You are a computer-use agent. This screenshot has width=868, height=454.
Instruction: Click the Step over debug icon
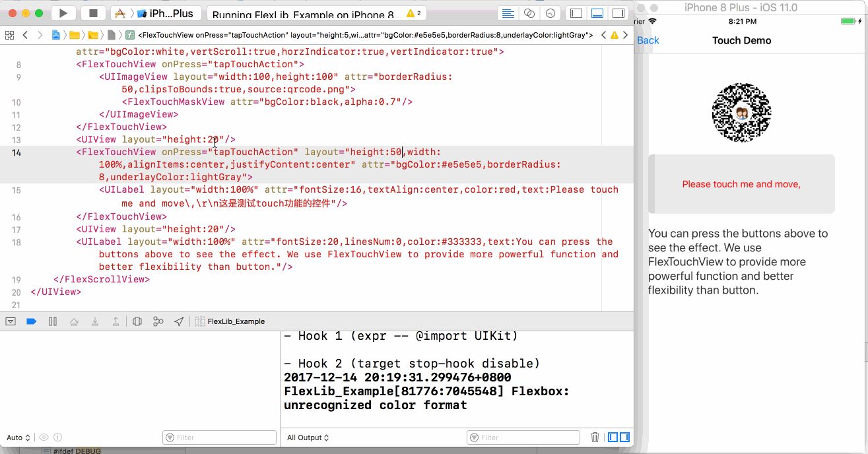[74, 321]
